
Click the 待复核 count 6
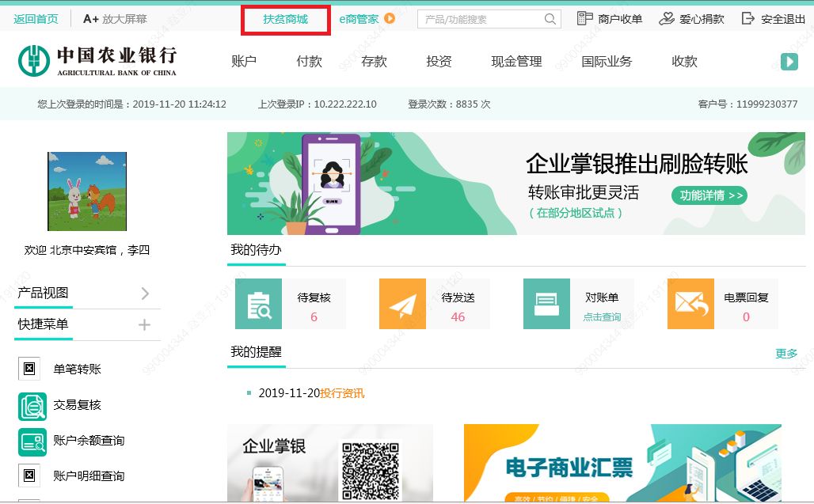click(x=314, y=316)
